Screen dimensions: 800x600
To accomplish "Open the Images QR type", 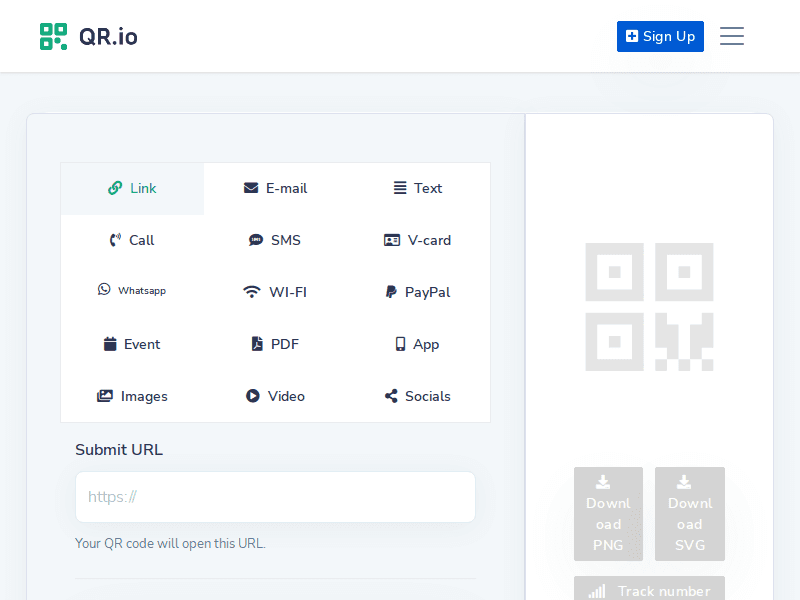I will pos(132,396).
